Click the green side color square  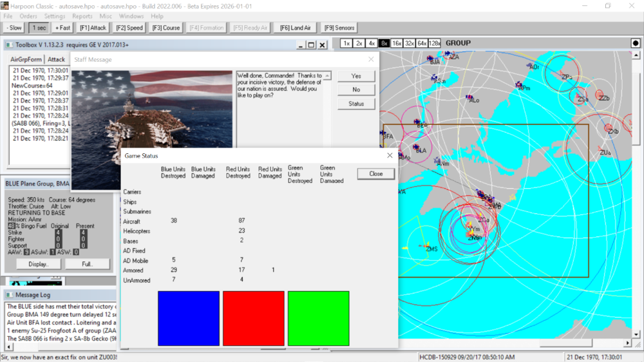coord(319,318)
